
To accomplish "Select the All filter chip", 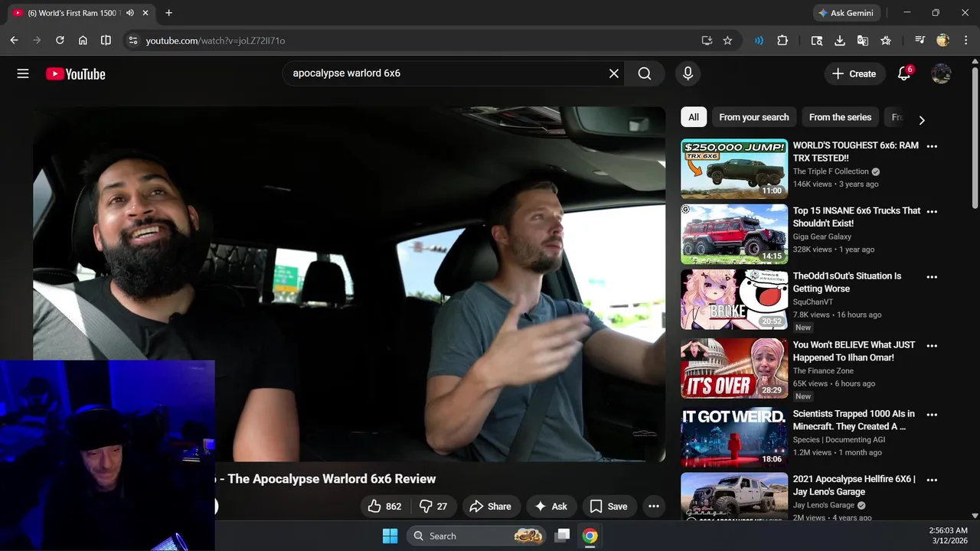I will coord(694,117).
